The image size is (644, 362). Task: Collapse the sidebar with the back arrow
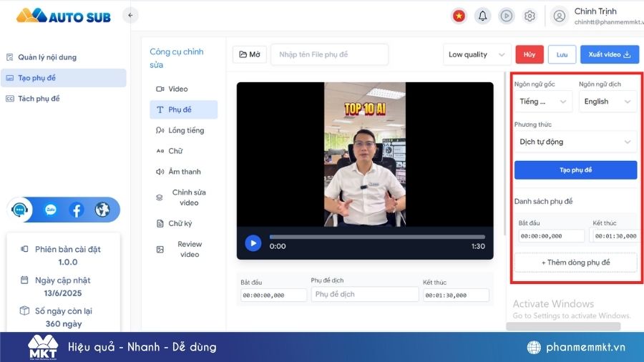tap(130, 16)
